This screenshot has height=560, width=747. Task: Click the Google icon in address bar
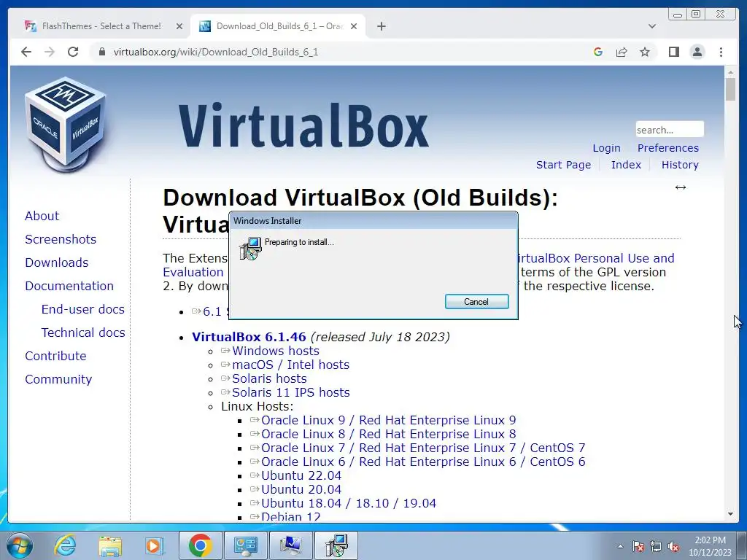[598, 52]
